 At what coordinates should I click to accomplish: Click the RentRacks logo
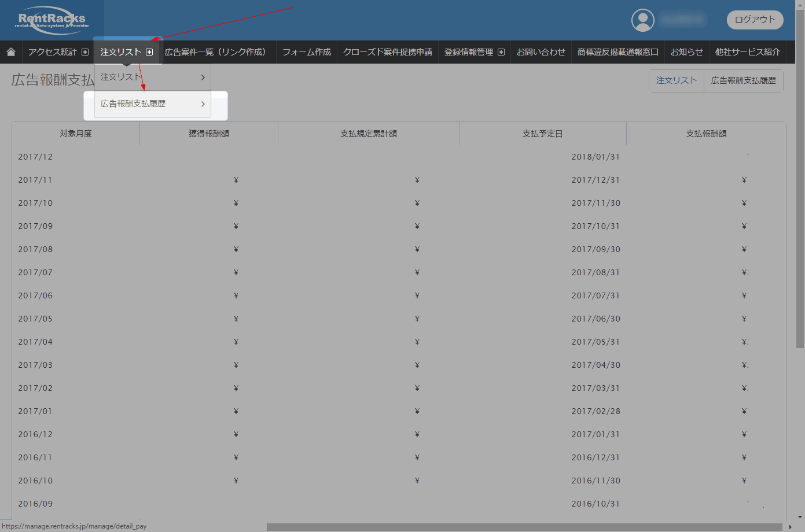coord(52,20)
